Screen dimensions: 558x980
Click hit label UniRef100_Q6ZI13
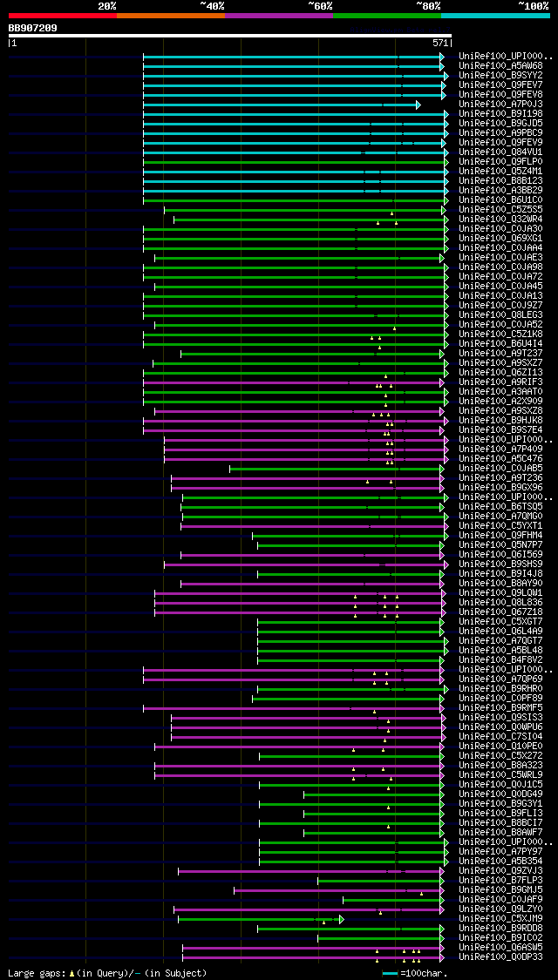point(501,373)
